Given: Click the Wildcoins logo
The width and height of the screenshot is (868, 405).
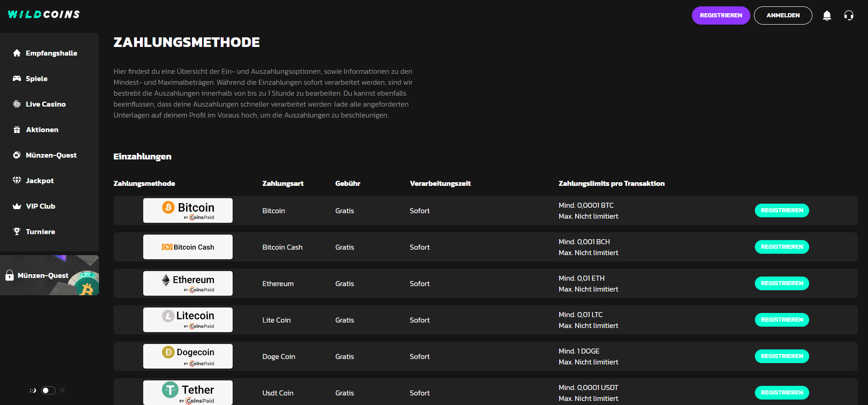Looking at the screenshot, I should [44, 15].
